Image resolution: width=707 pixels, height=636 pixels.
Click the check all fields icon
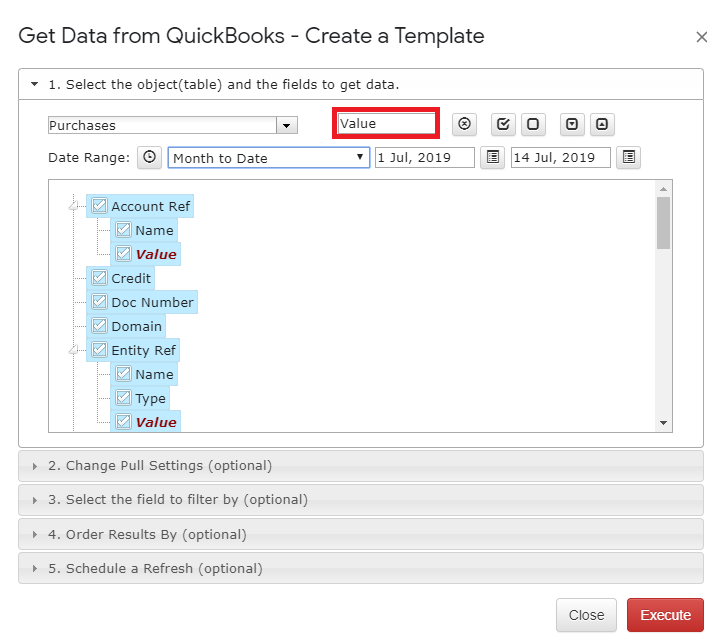(503, 124)
